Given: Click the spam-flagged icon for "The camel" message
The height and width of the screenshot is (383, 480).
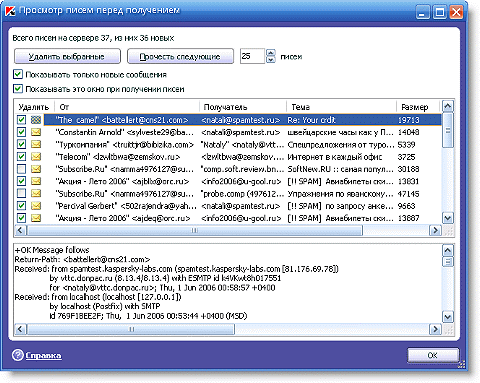Looking at the screenshot, I should click(36, 120).
